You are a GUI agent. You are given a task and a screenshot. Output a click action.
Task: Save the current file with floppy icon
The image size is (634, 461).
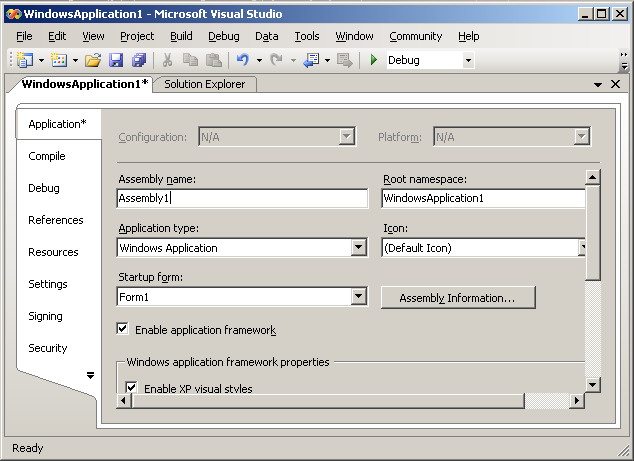tap(116, 60)
